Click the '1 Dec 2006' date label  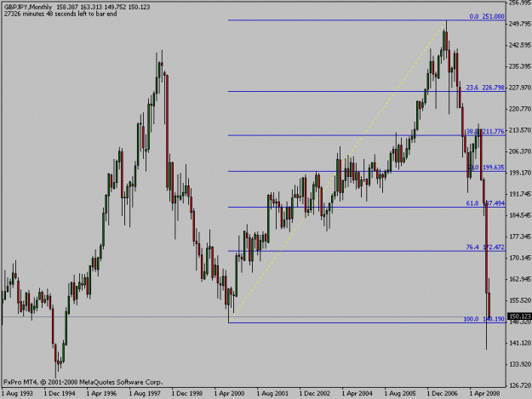[443, 394]
